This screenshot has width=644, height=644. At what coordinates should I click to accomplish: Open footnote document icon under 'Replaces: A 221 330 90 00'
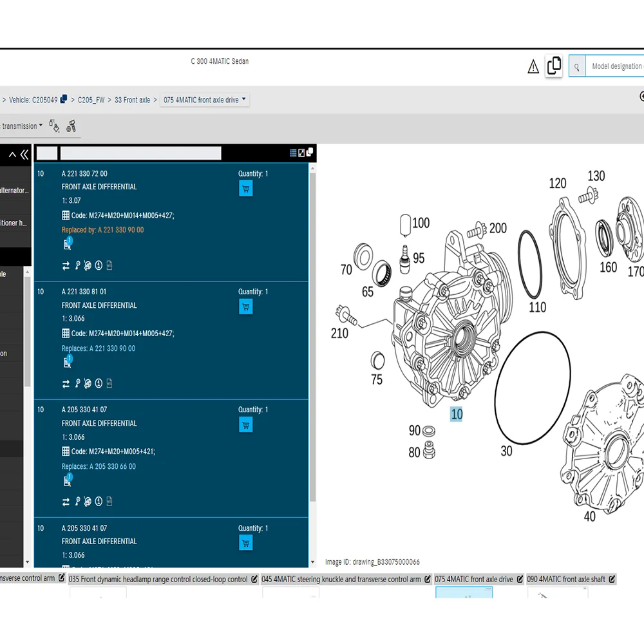68,361
